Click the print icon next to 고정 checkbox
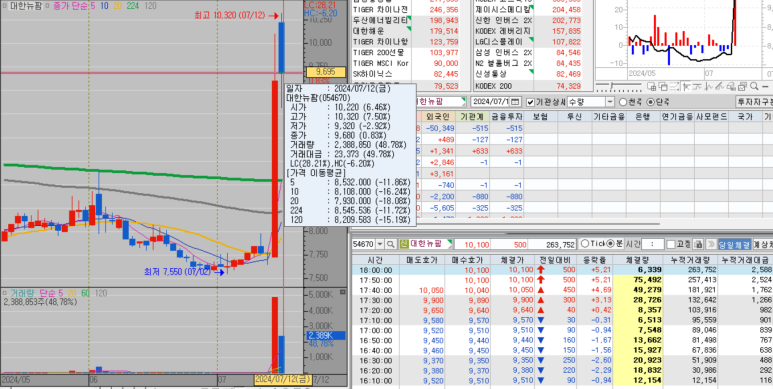Screen dimensions: 773x389 [x=698, y=245]
